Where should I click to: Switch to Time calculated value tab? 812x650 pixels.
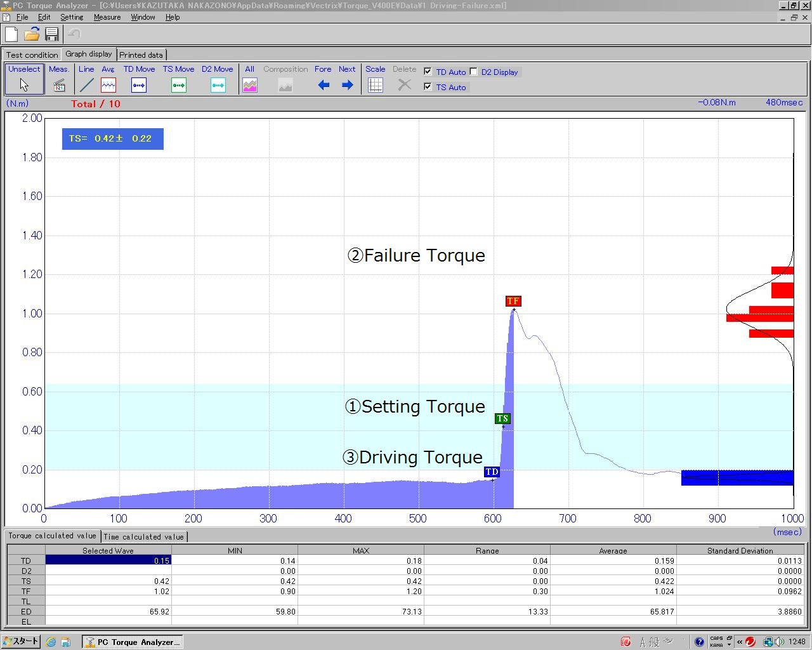point(143,537)
